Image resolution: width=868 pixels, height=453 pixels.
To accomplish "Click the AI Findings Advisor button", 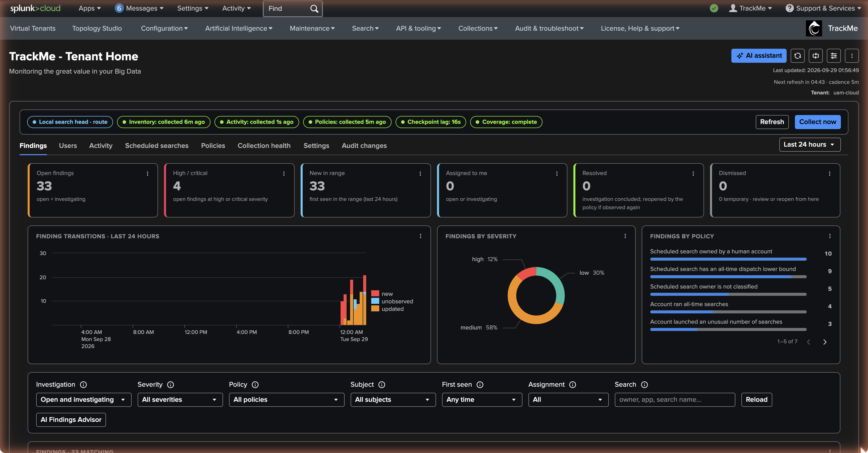I will point(71,420).
